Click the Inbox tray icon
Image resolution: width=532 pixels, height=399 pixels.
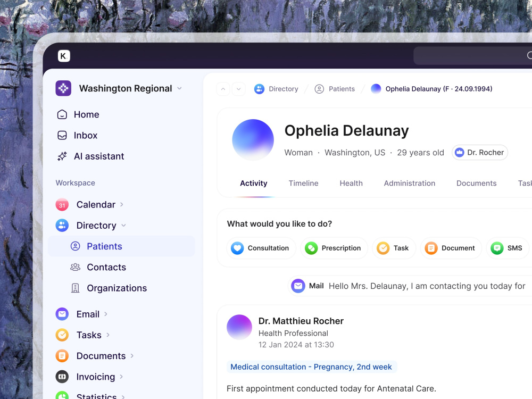pyautogui.click(x=62, y=135)
